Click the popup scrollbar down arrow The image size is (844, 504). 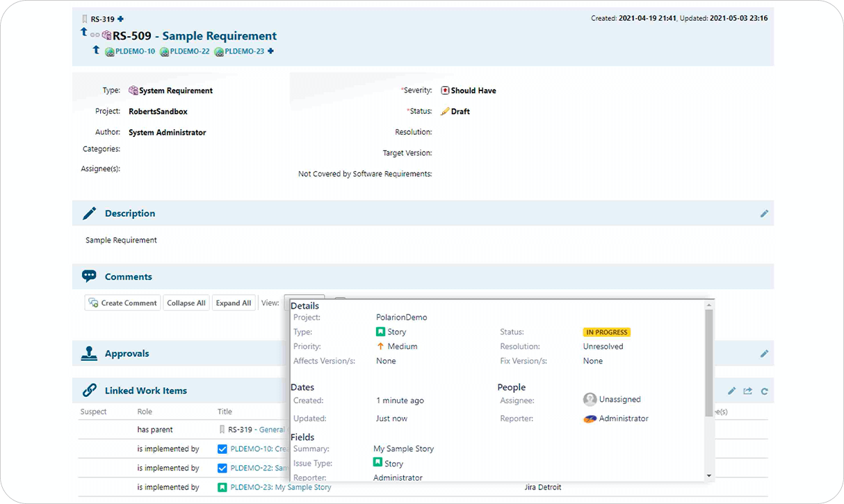coord(708,475)
